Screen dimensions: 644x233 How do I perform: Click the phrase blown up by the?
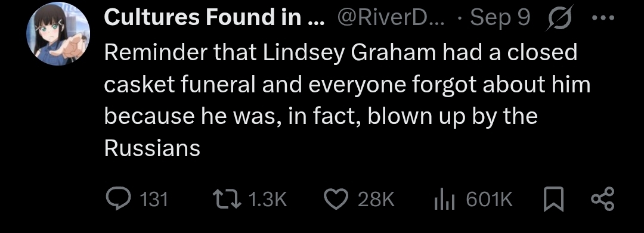click(453, 117)
